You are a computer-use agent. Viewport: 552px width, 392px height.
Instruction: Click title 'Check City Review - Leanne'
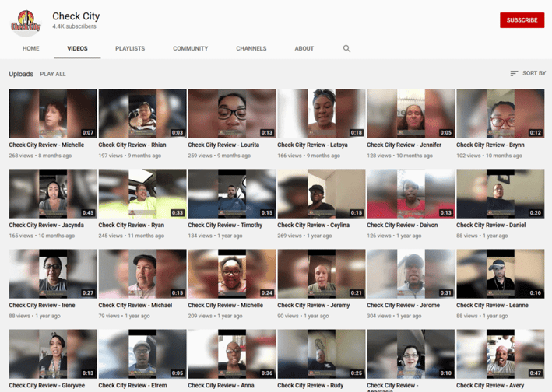coord(492,305)
